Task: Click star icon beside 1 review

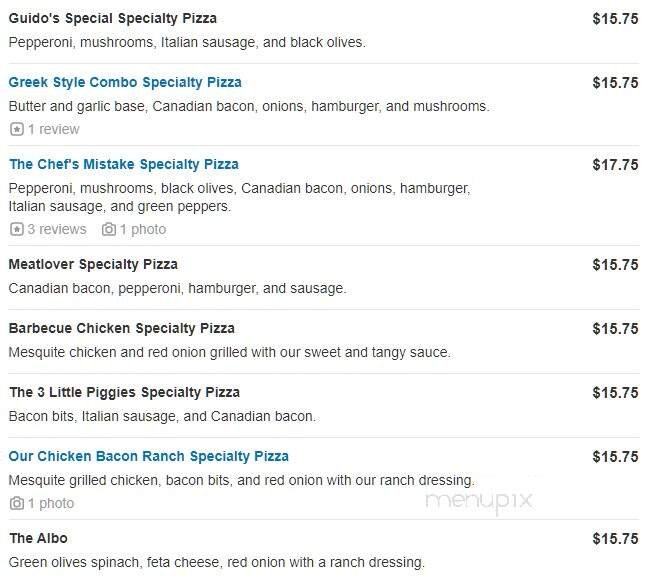Action: point(16,129)
